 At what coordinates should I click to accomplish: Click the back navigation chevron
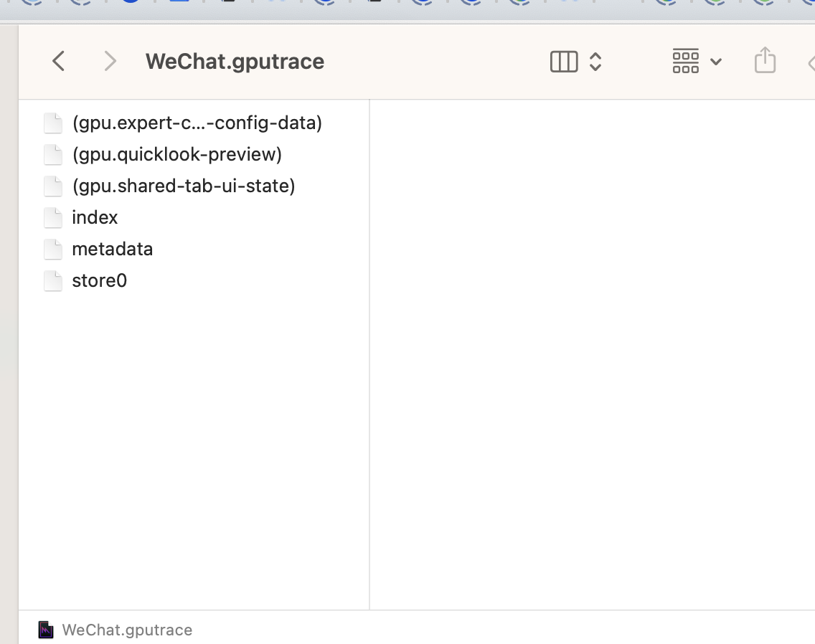(59, 62)
